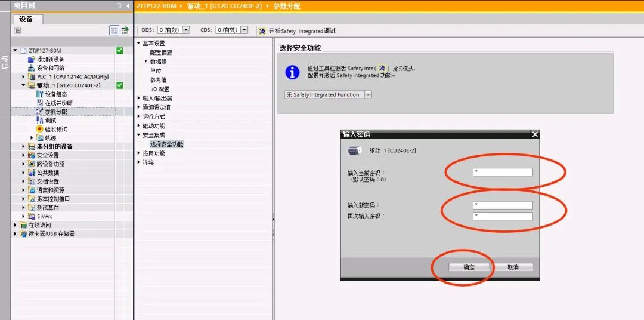The image size is (644, 320).
Task: Select 选择安全功能 (select safety function) in navigation
Action: click(167, 144)
